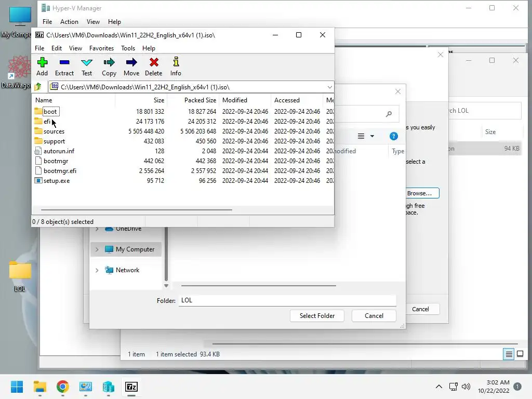532x399 pixels.
Task: Click the Copy toolbar icon
Action: click(x=109, y=66)
